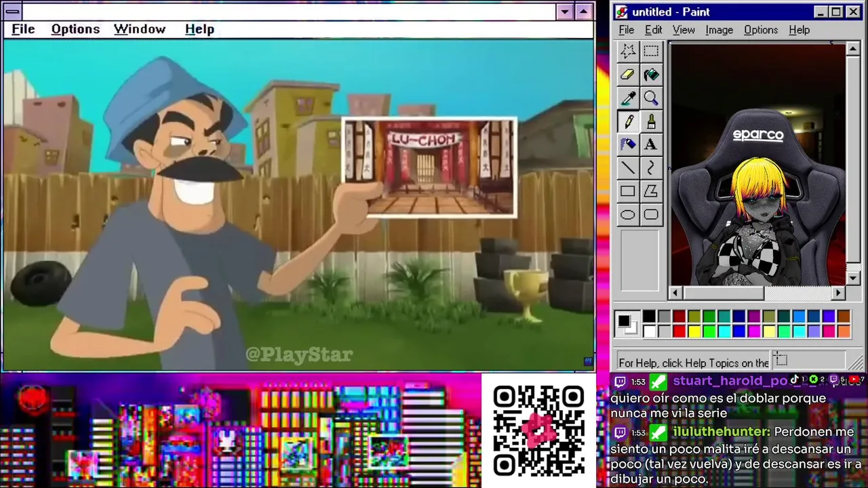Select the lime green palette swatch
The image size is (868, 488).
point(709,331)
